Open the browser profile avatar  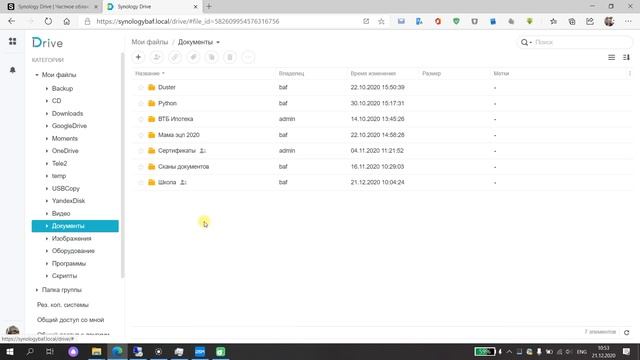(x=609, y=21)
